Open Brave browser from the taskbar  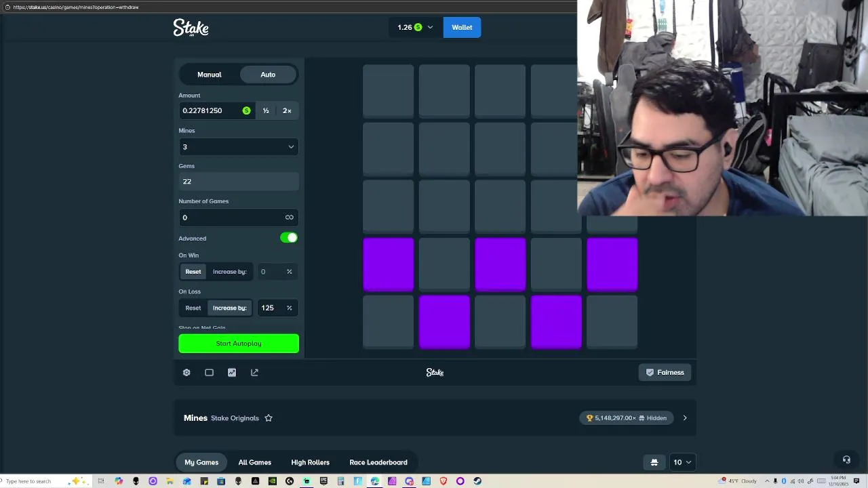coord(443,481)
